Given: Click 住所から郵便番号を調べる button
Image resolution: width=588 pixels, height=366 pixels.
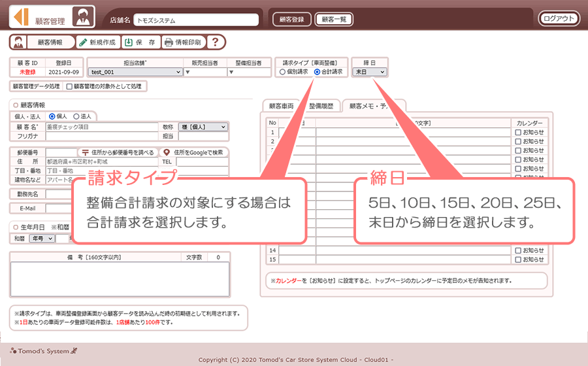Looking at the screenshot, I should (x=118, y=153).
